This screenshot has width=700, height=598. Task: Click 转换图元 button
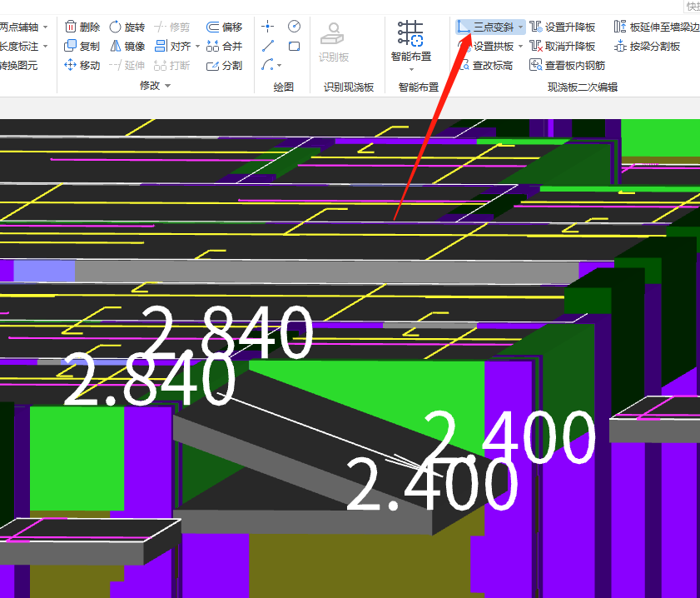pyautogui.click(x=18, y=65)
